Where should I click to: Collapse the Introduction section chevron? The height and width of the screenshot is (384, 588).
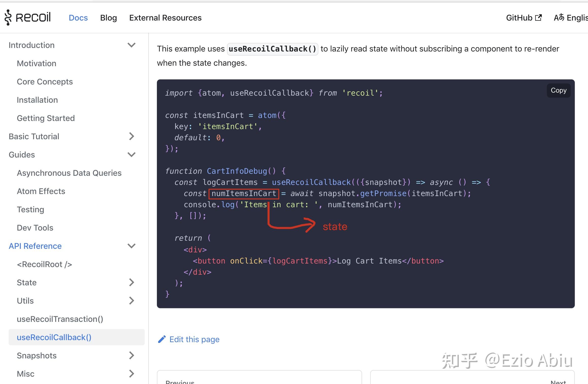click(x=131, y=45)
